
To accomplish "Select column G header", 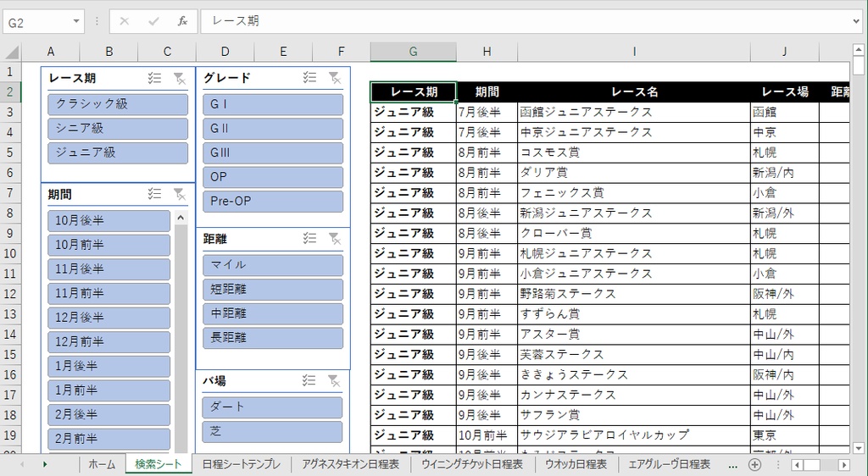I will point(413,52).
